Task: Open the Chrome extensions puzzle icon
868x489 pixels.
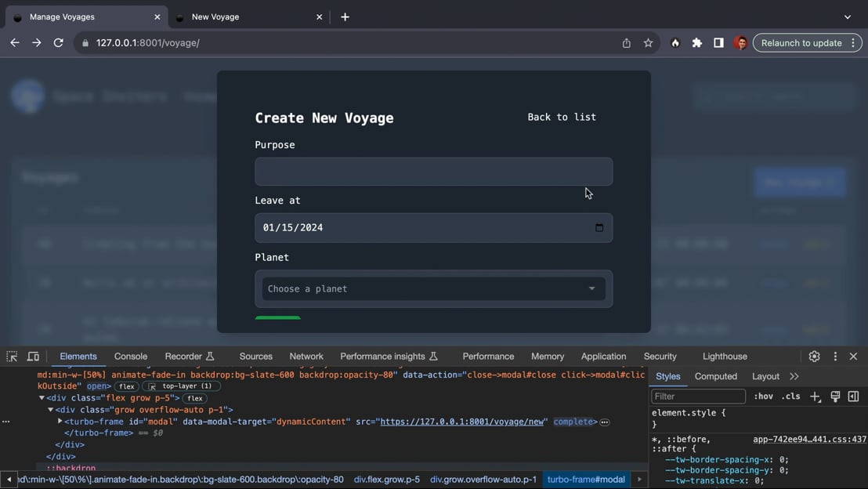Action: click(696, 43)
